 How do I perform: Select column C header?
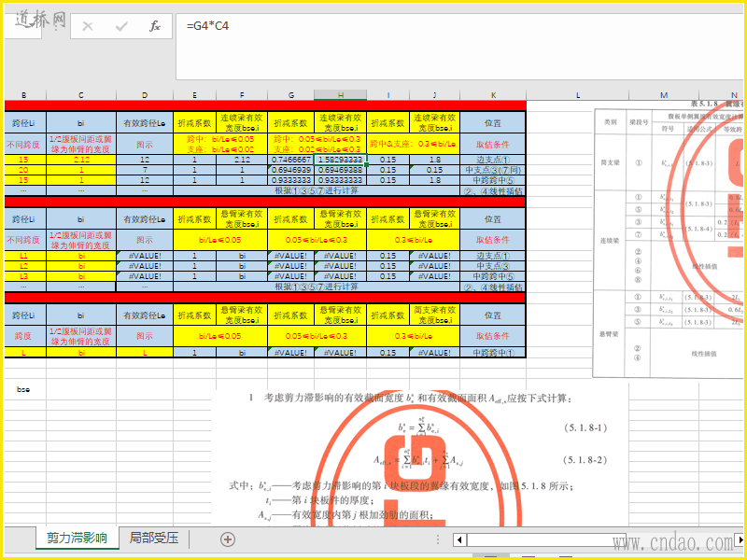[x=81, y=95]
